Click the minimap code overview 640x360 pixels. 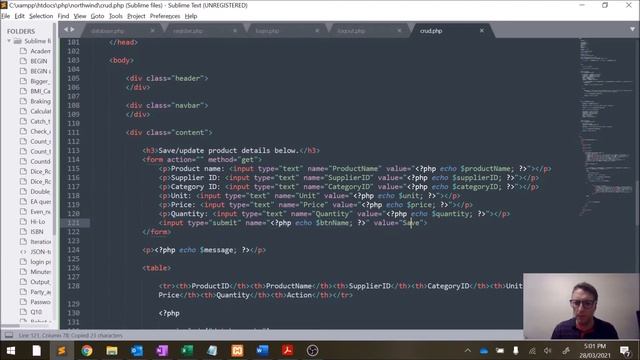(x=606, y=127)
